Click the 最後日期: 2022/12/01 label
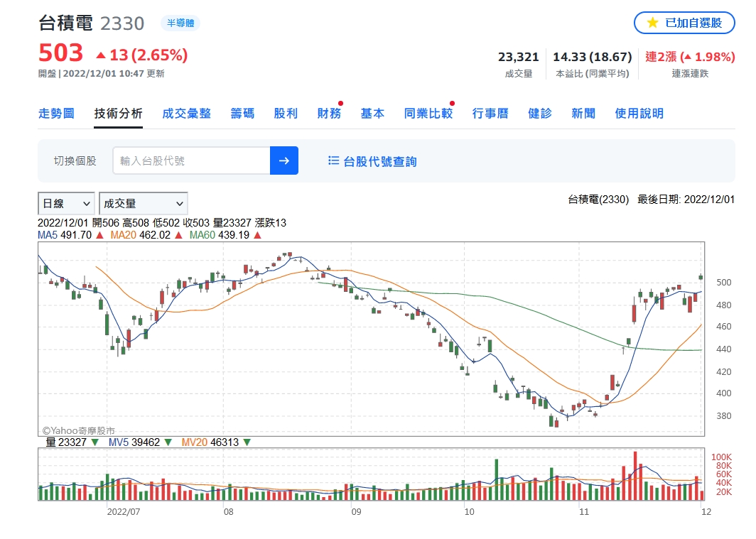This screenshot has height=539, width=756. click(686, 200)
